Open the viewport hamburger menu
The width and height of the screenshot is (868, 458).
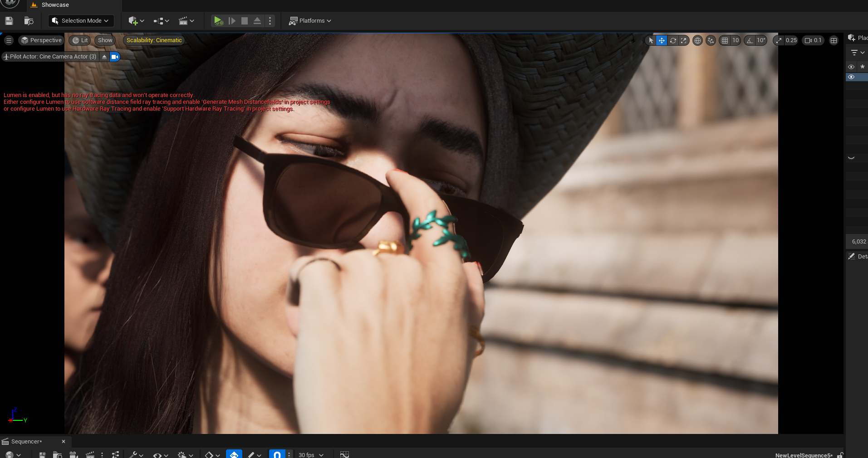(9, 40)
